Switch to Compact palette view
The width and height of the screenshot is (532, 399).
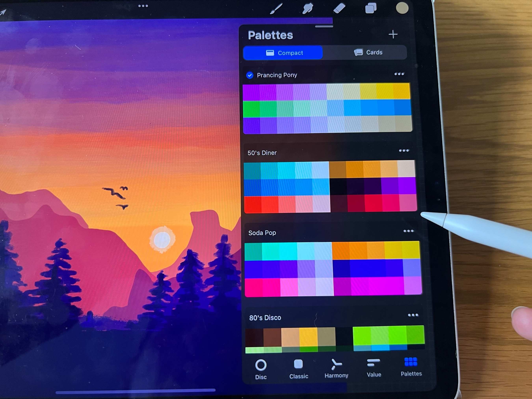285,53
